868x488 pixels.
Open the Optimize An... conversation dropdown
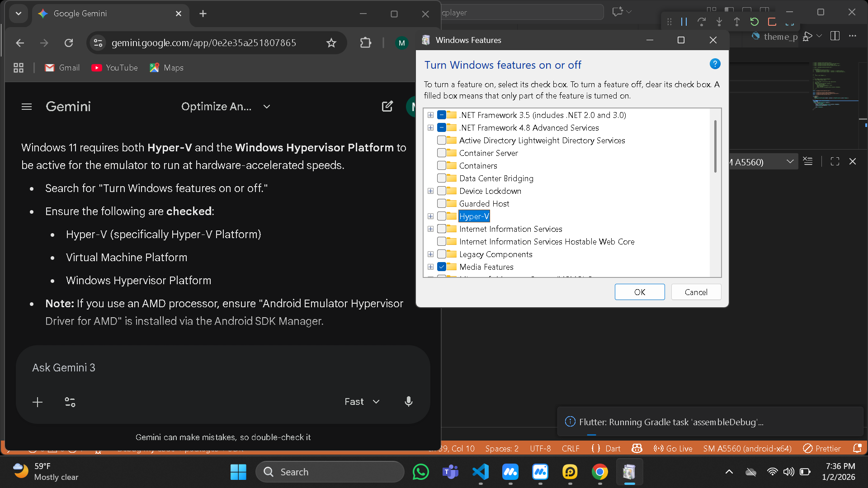coord(226,107)
